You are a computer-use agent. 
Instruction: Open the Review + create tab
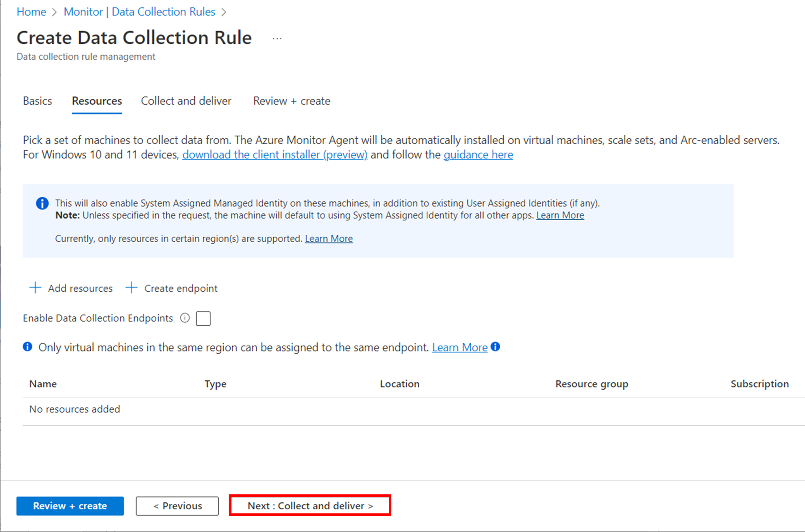coord(291,101)
